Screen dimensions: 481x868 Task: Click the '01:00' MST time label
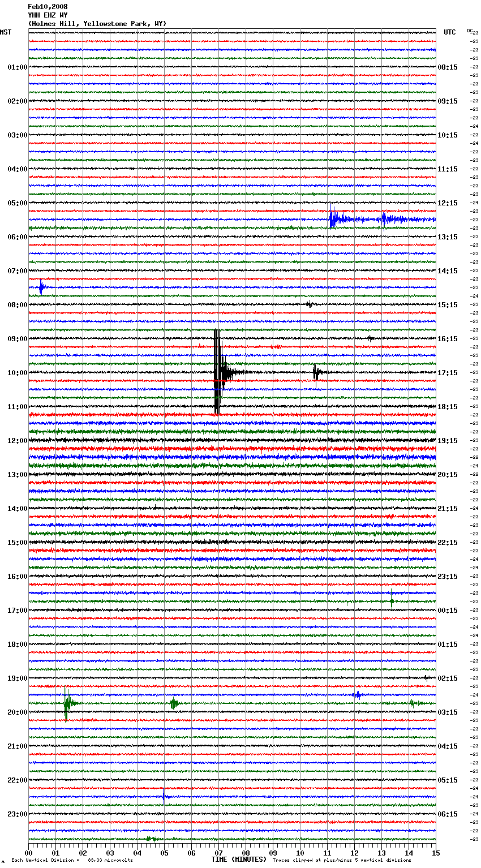[18, 67]
